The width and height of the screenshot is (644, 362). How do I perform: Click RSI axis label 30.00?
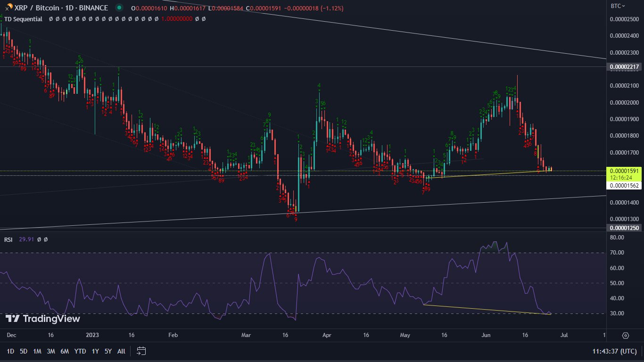617,313
